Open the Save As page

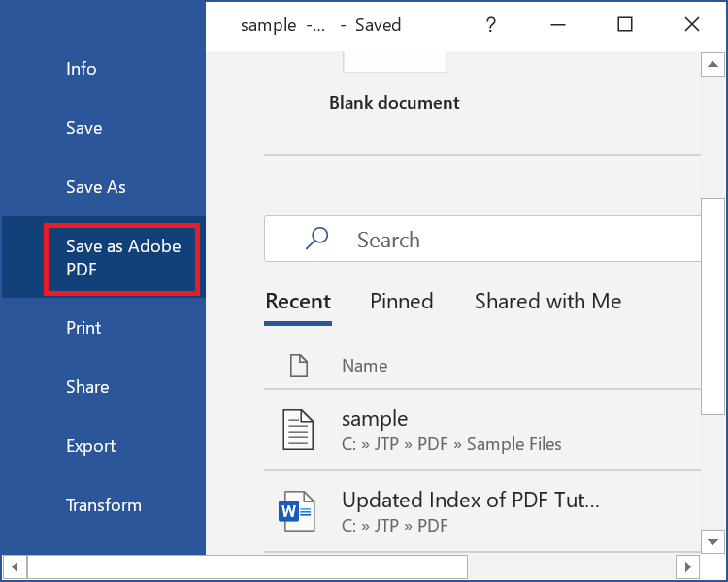pos(96,187)
